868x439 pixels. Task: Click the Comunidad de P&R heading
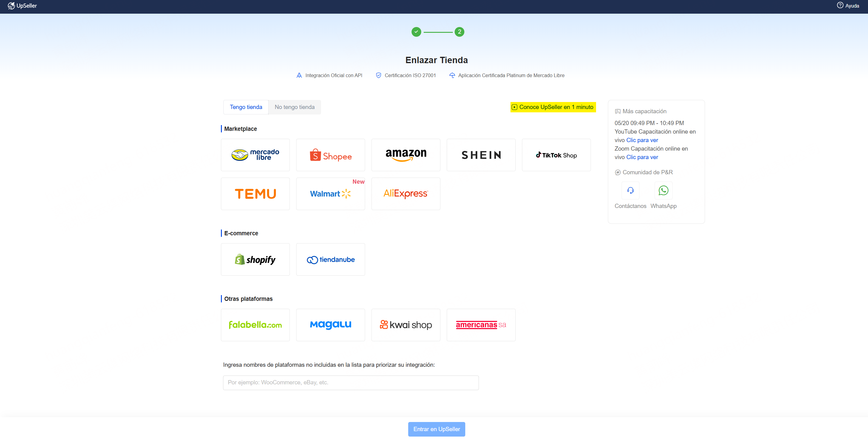point(644,172)
